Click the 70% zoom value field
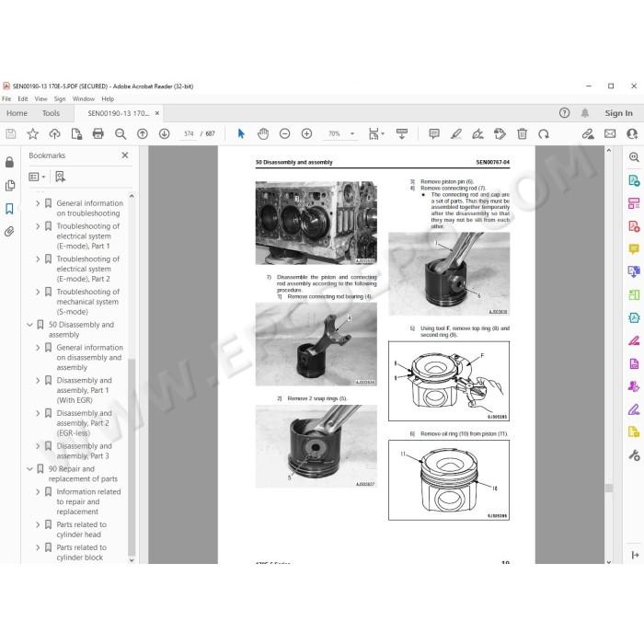 click(x=334, y=134)
